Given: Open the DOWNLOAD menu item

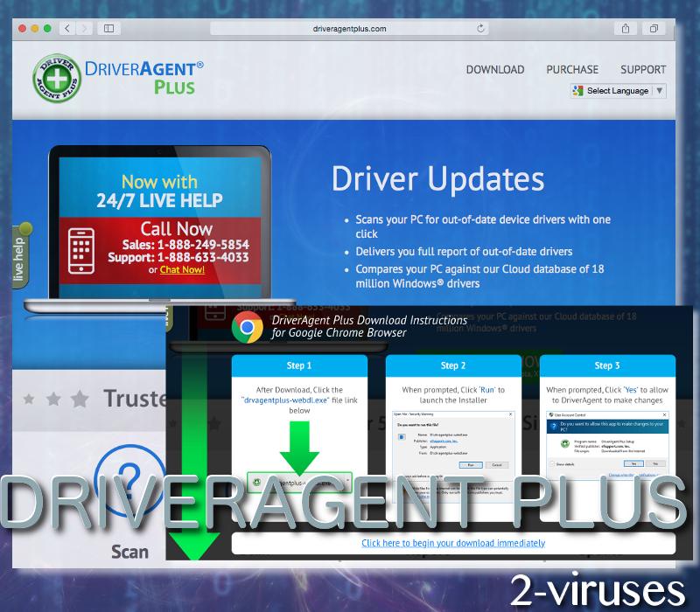Looking at the screenshot, I should click(x=495, y=70).
